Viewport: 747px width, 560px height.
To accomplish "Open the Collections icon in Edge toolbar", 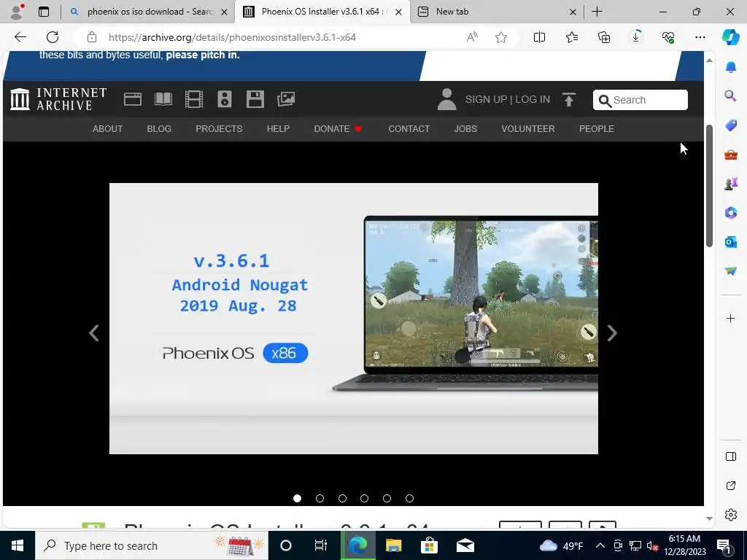I will pos(604,37).
